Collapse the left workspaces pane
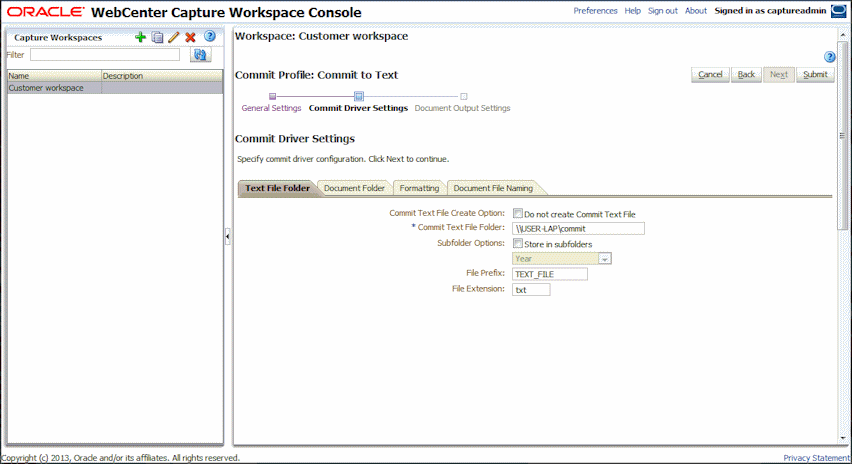Image resolution: width=852 pixels, height=464 pixels. (228, 236)
